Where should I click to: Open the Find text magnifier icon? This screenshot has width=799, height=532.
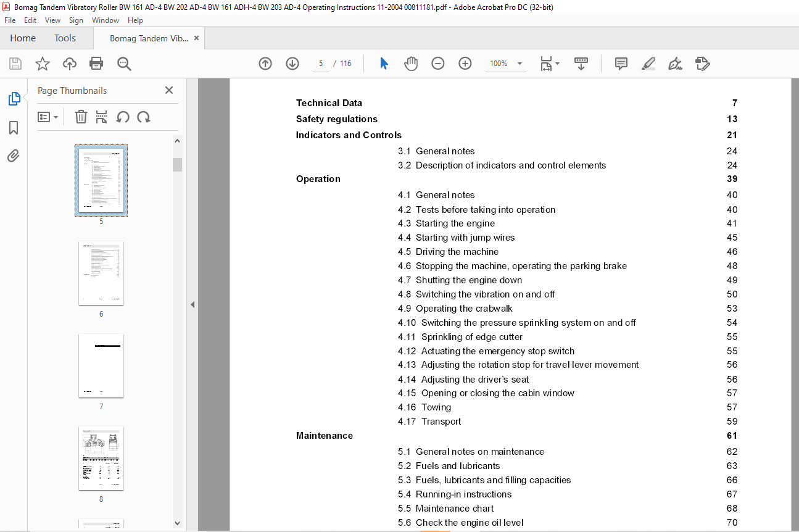tap(124, 64)
